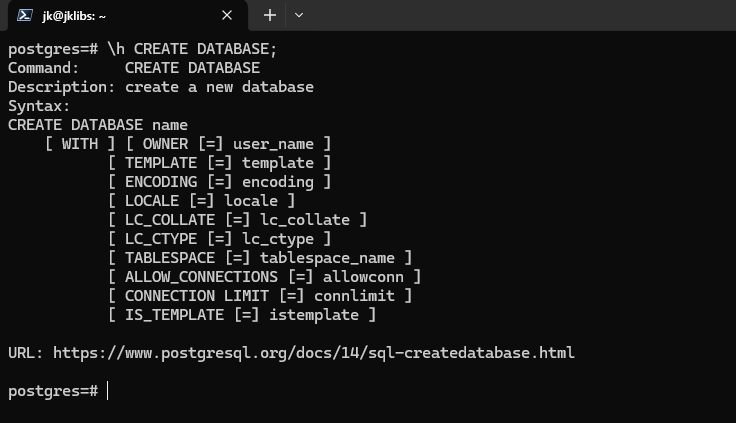Click the ENCODING keyword
The image size is (736, 423).
(x=161, y=182)
